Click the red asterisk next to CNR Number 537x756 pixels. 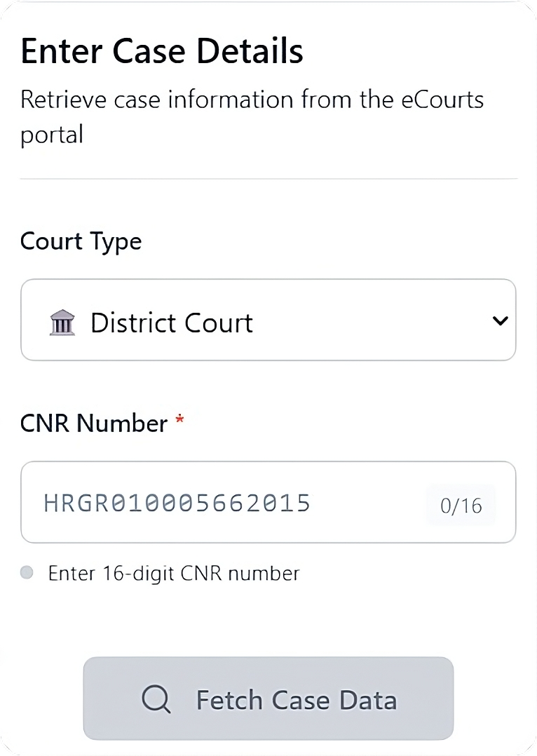coord(179,419)
